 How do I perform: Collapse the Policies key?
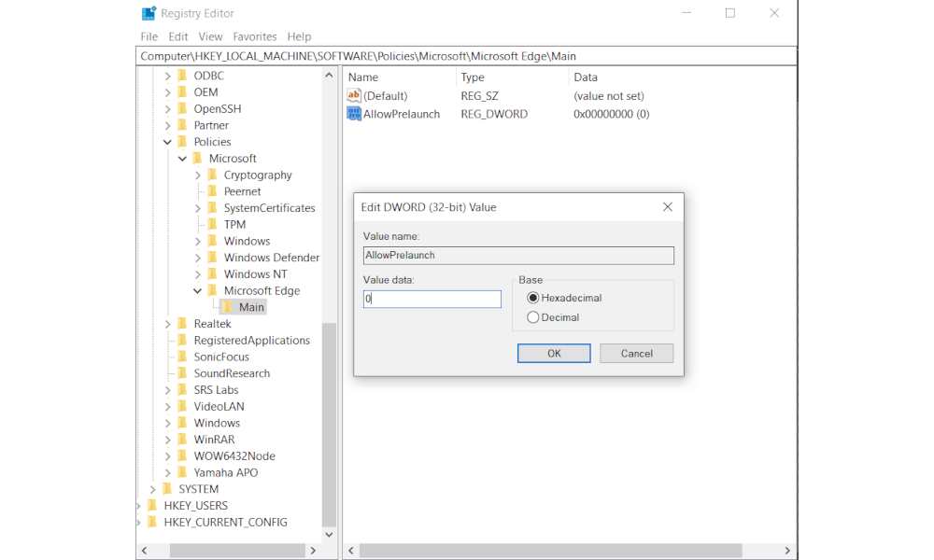click(x=167, y=142)
